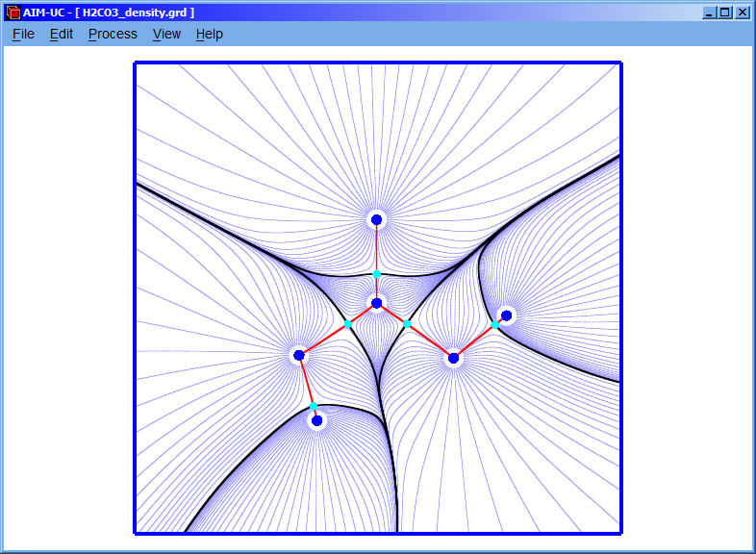Select blue nucleus at bottom of right V-shaped bond
The image size is (756, 554).
pos(453,358)
